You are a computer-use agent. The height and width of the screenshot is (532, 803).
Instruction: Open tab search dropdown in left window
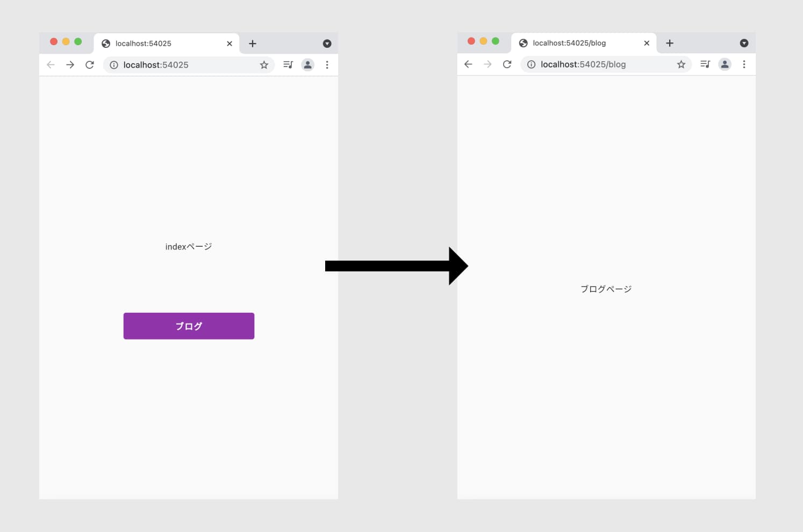(x=327, y=44)
